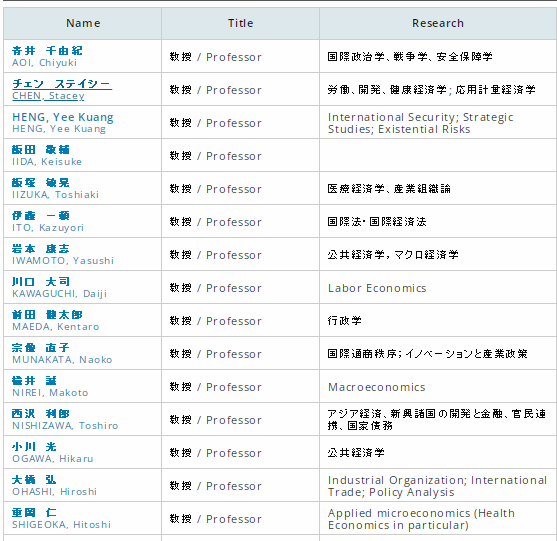Open IWAMOTO, Yasushi profile link
This screenshot has height=541, width=557.
pyautogui.click(x=63, y=255)
